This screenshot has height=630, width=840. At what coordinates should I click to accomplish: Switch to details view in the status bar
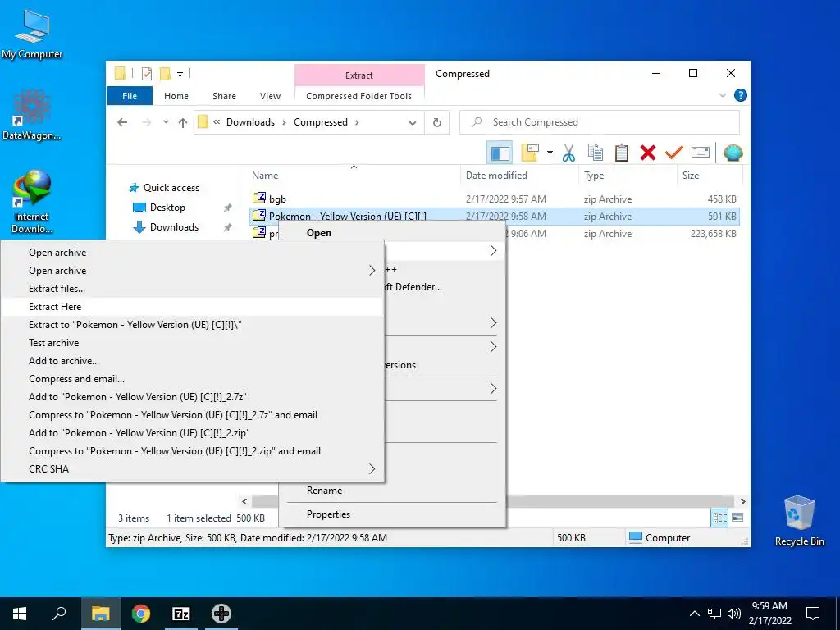[719, 518]
